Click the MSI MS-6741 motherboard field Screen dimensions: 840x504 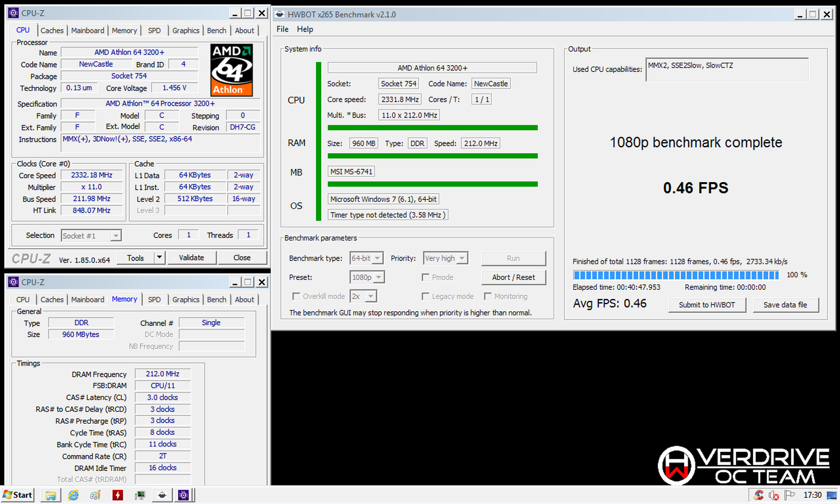tap(351, 172)
